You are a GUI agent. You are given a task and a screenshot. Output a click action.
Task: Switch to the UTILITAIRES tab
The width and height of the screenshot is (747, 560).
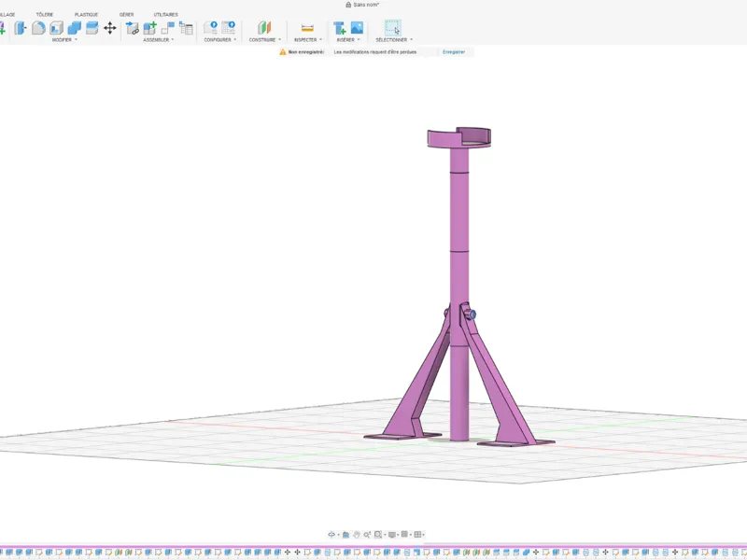(x=166, y=15)
